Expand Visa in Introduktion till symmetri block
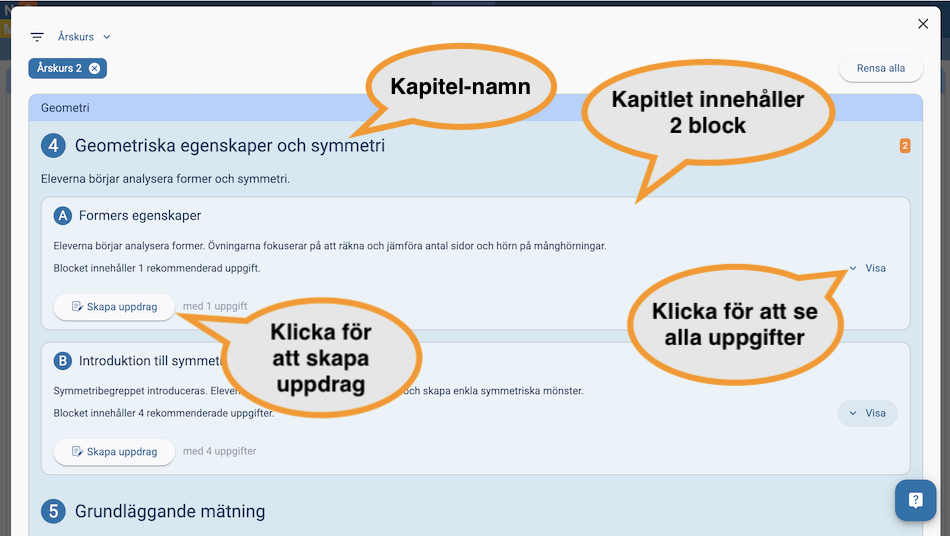The width and height of the screenshot is (950, 536). pos(867,413)
